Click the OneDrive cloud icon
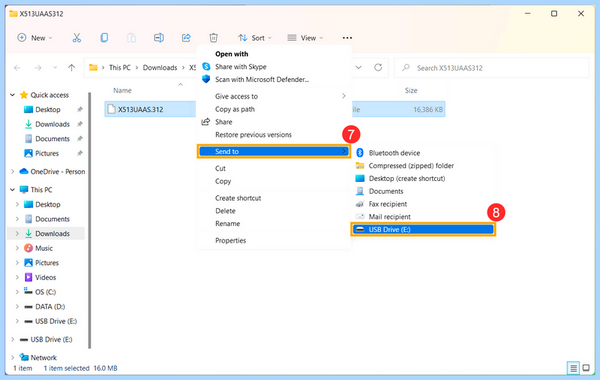 [24, 171]
